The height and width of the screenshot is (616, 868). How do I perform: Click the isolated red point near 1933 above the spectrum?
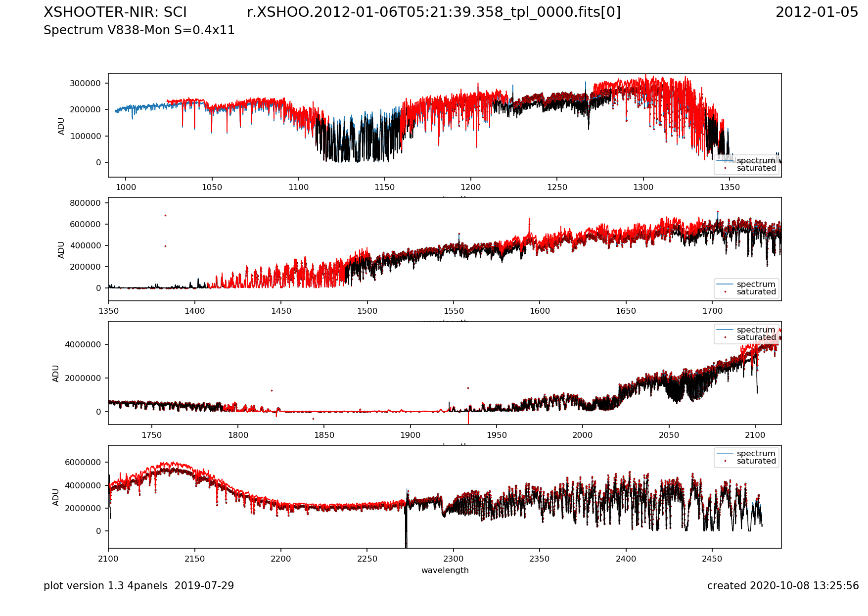point(468,388)
